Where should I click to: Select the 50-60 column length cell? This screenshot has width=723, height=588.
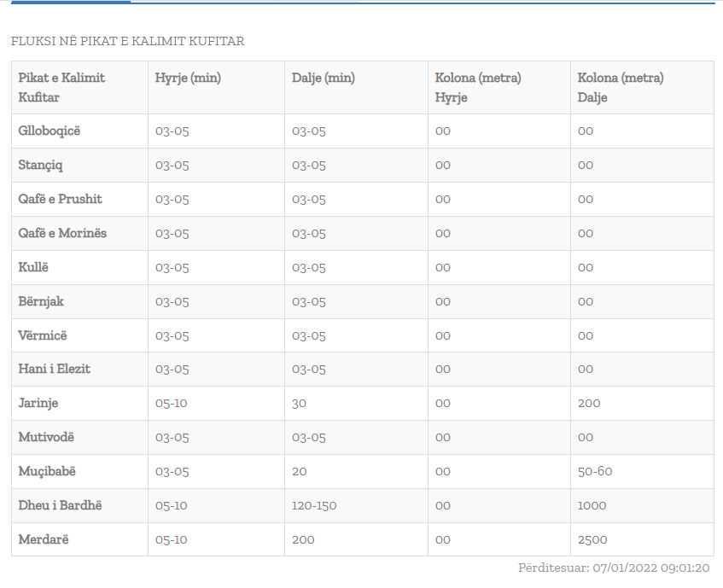tap(595, 471)
